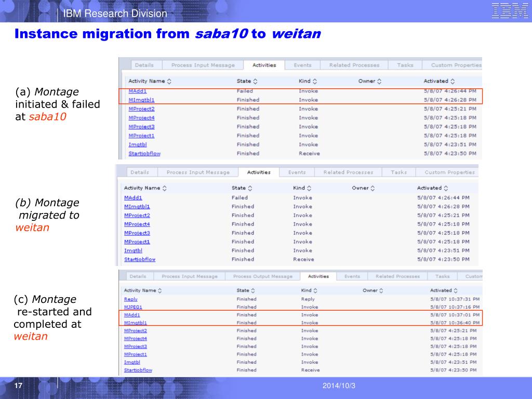
Task: Click IBM Research Division header text
Action: coord(115,14)
